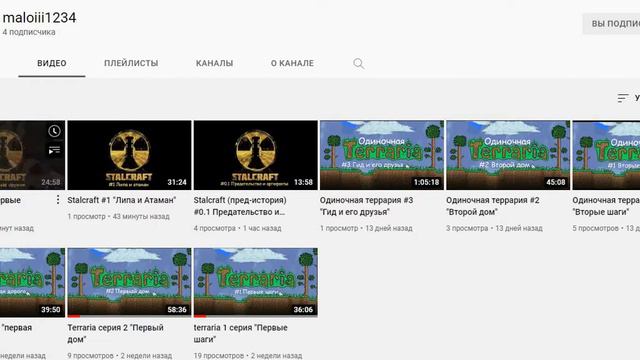Viewport: 640px width, 360px height.
Task: Open Terraria #2 Первый дом thumbnail, 58:36
Action: (x=129, y=282)
